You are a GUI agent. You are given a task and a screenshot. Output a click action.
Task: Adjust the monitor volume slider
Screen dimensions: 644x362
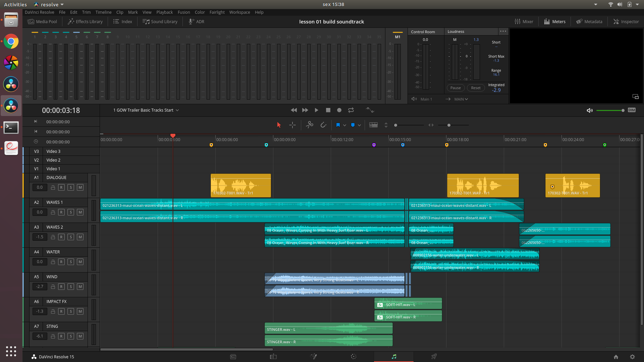pyautogui.click(x=610, y=110)
